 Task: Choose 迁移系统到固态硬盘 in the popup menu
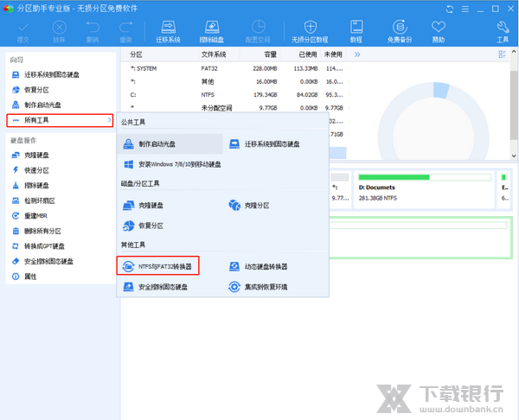(x=265, y=143)
